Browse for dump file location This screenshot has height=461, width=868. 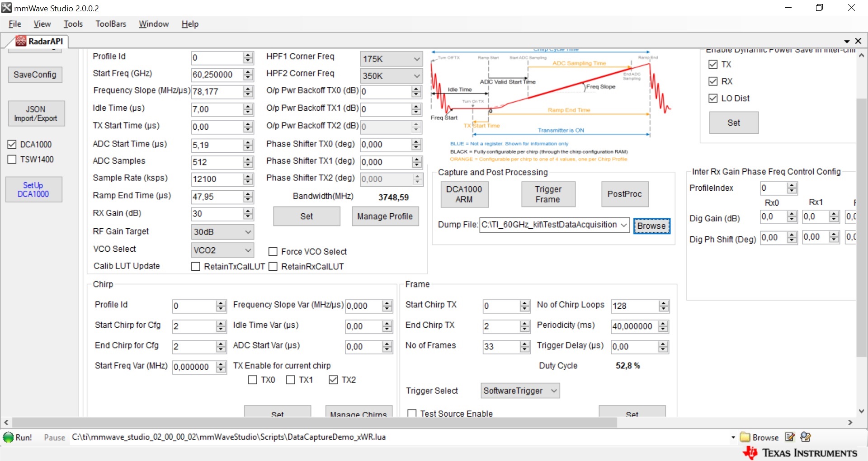[651, 226]
